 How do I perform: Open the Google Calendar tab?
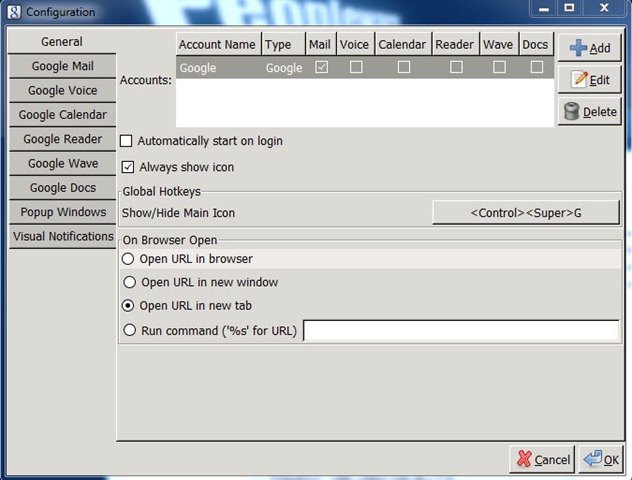62,114
